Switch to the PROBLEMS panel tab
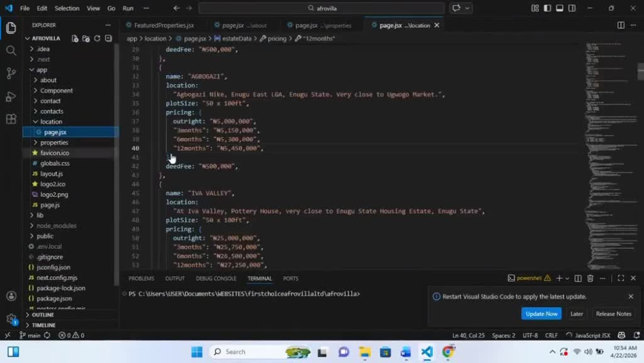The image size is (644, 363). pyautogui.click(x=141, y=279)
